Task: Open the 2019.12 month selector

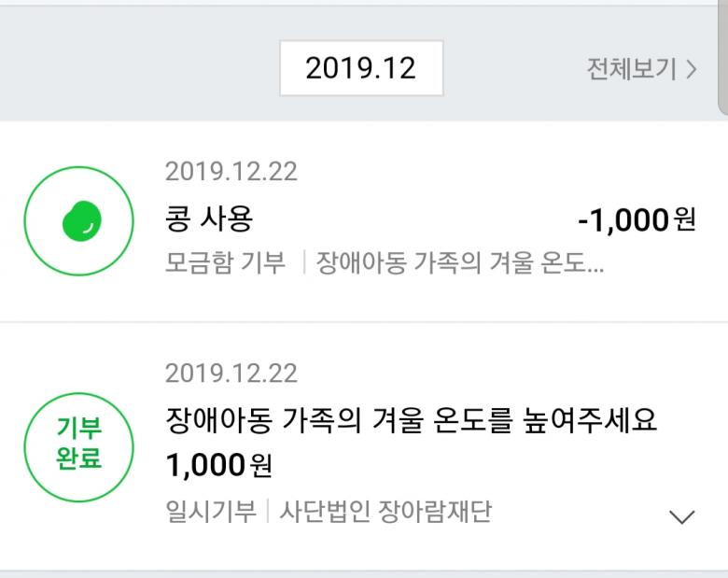Action: coord(361,68)
